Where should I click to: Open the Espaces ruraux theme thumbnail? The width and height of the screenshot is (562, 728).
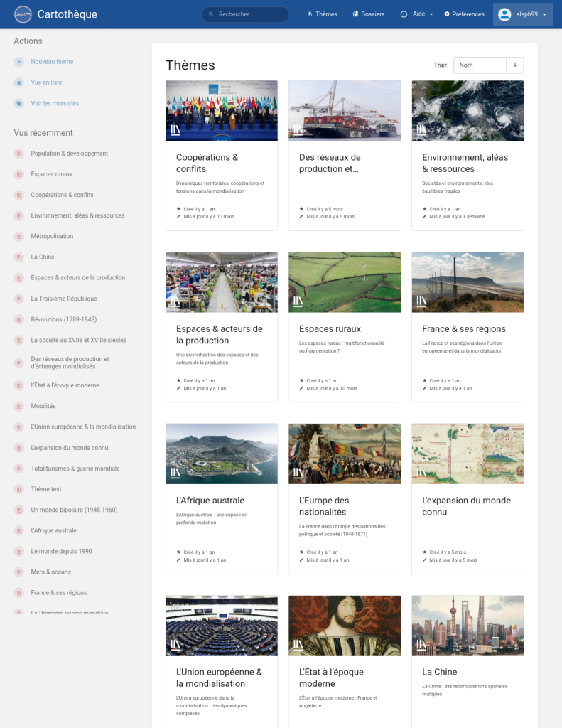[x=345, y=282]
